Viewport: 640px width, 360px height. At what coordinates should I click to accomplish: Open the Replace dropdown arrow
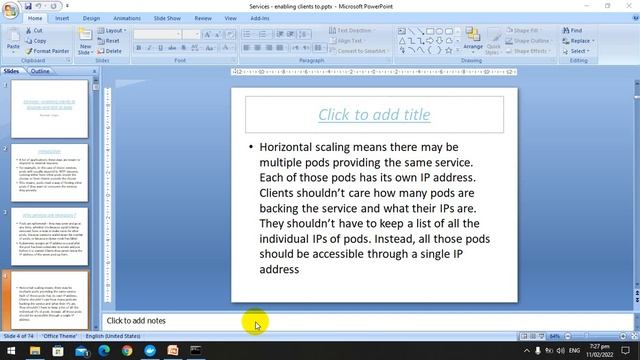pos(593,41)
